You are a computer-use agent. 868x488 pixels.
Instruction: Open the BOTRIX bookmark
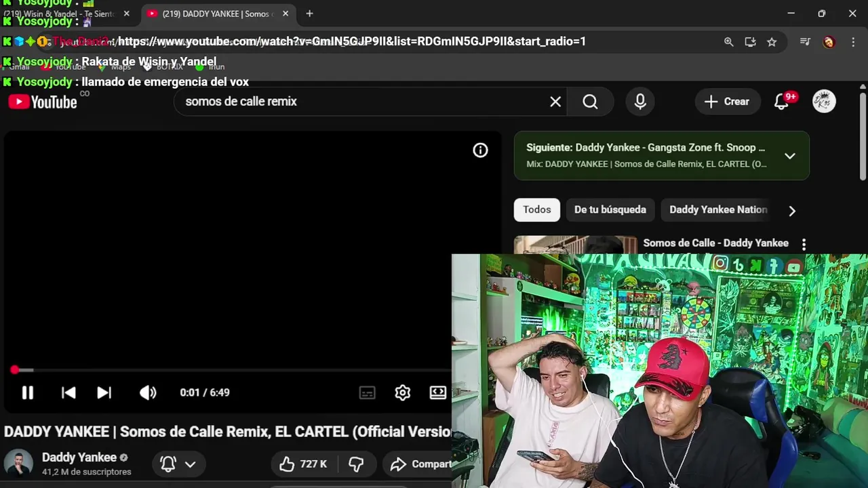[163, 66]
